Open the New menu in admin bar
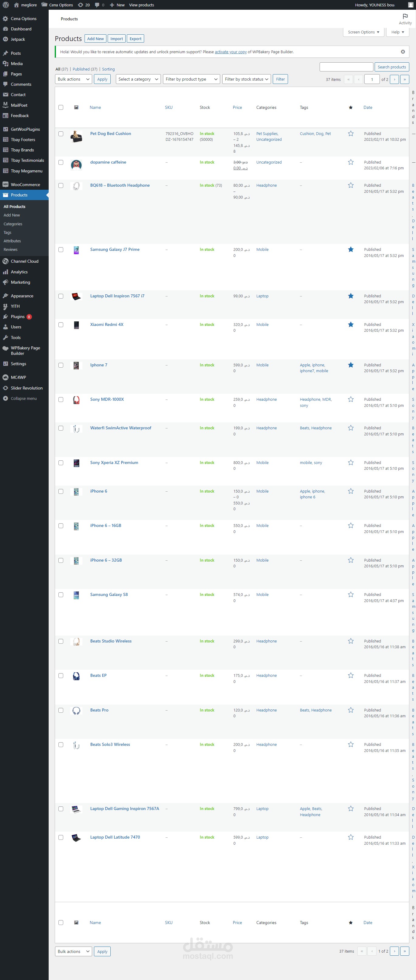Screen dimensions: 416x980 117,5
